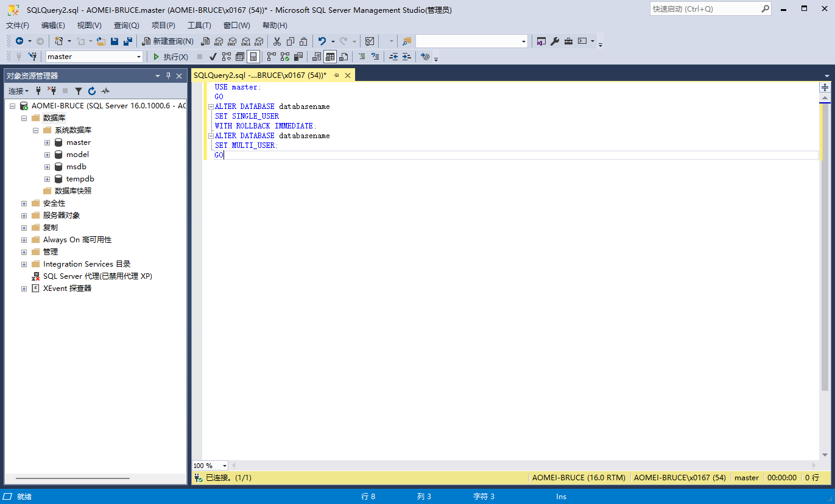Screen dimensions: 835x504
Task: Click the XMLA query icon
Action: [245, 41]
